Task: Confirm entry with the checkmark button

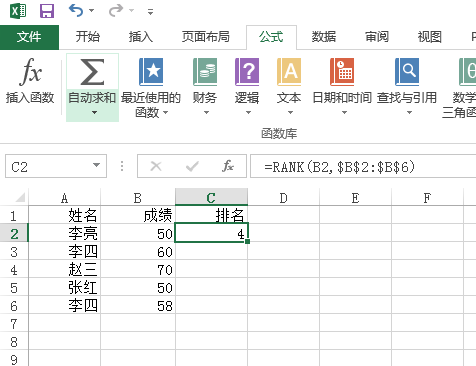Action: click(192, 166)
